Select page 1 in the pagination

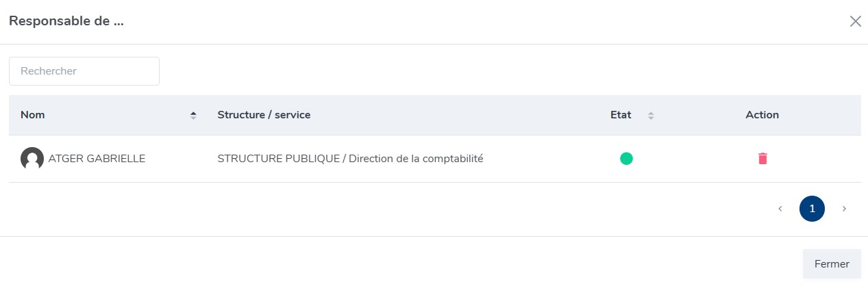point(812,209)
